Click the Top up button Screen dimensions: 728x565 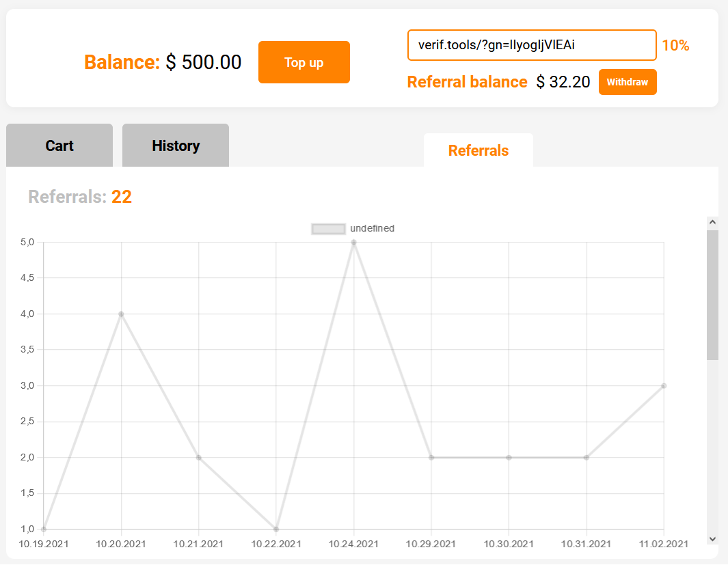[x=304, y=62]
